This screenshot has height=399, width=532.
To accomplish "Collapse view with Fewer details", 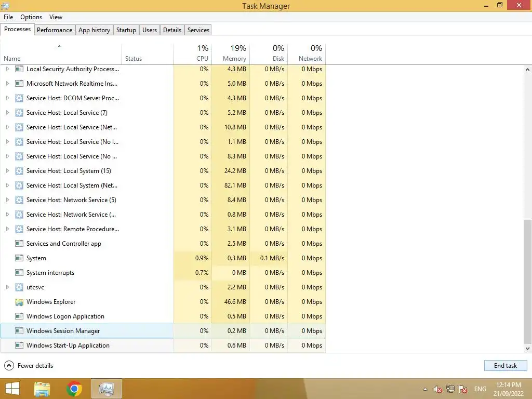I will pyautogui.click(x=29, y=366).
